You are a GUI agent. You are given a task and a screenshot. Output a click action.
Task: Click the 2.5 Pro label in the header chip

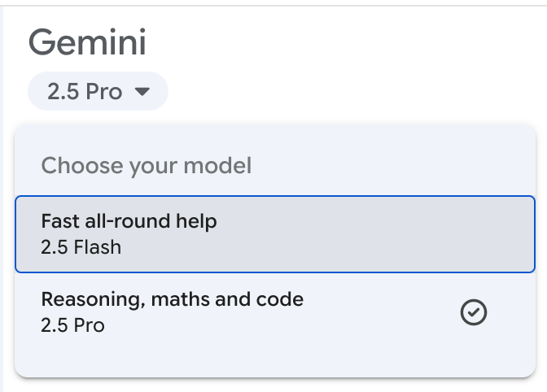[x=84, y=92]
